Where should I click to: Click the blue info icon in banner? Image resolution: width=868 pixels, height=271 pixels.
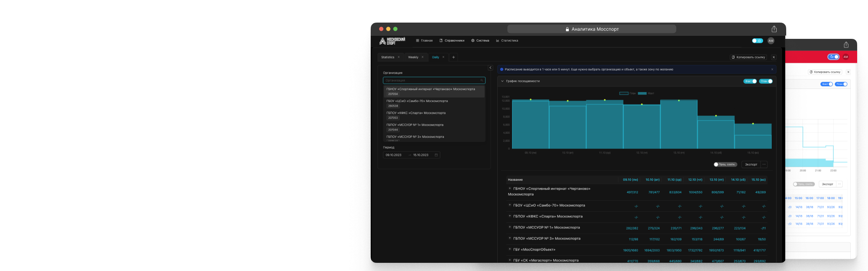[x=502, y=70]
